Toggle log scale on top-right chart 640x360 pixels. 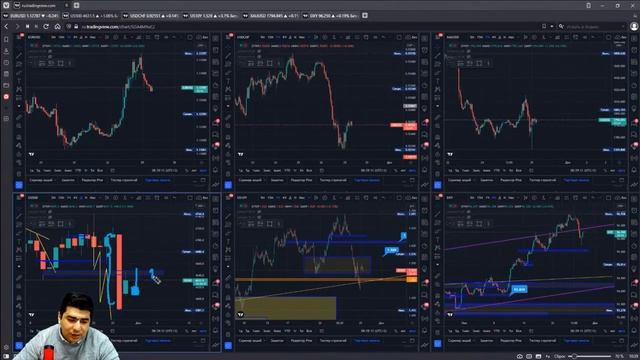tap(613, 170)
